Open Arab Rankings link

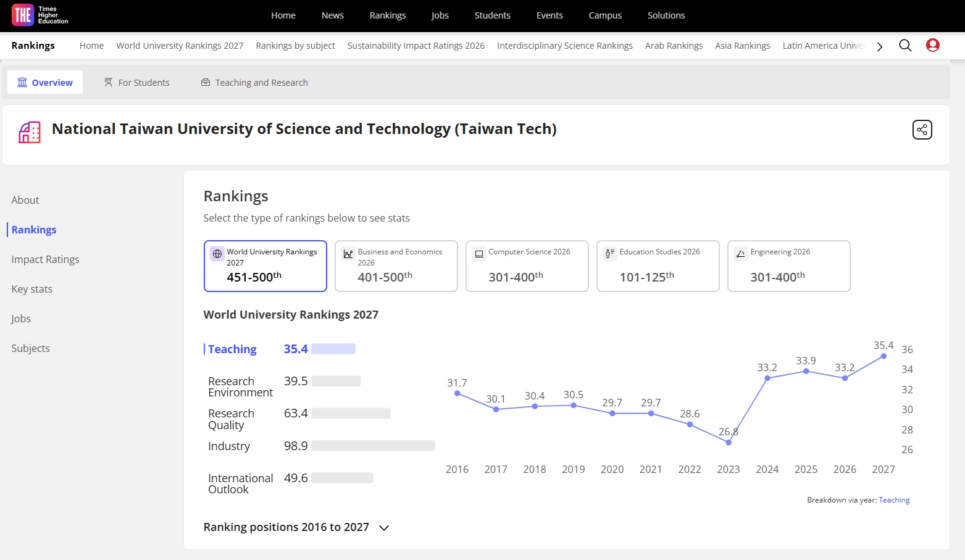[x=674, y=46]
